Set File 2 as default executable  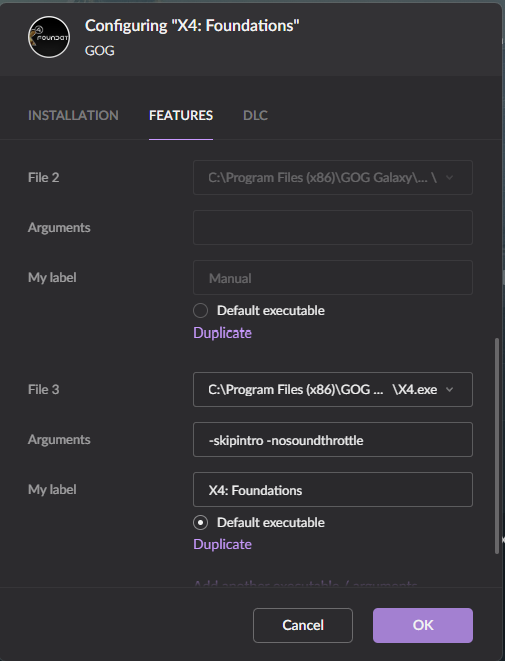[x=200, y=311]
